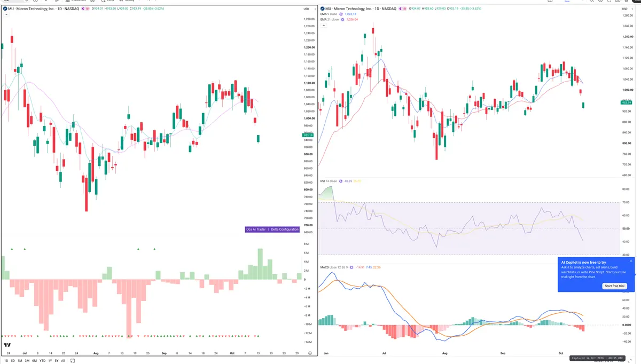Select the 1M time range
The image size is (641, 364).
[20, 361]
